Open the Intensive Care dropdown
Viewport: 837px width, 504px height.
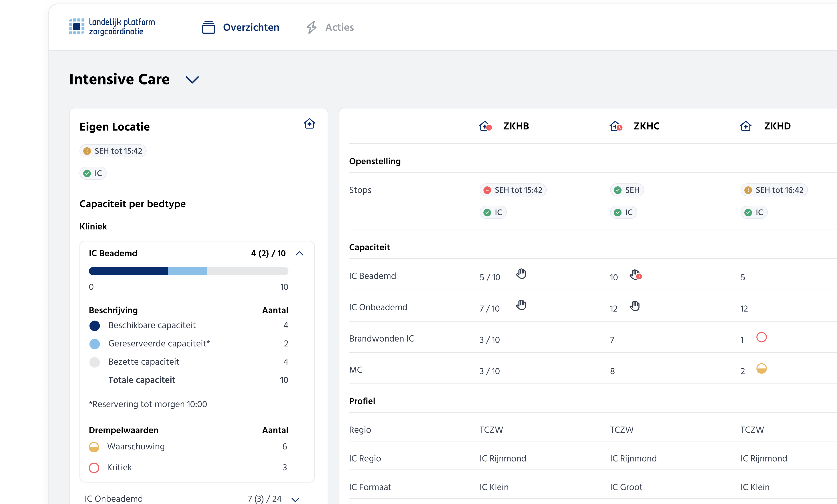[x=192, y=80]
